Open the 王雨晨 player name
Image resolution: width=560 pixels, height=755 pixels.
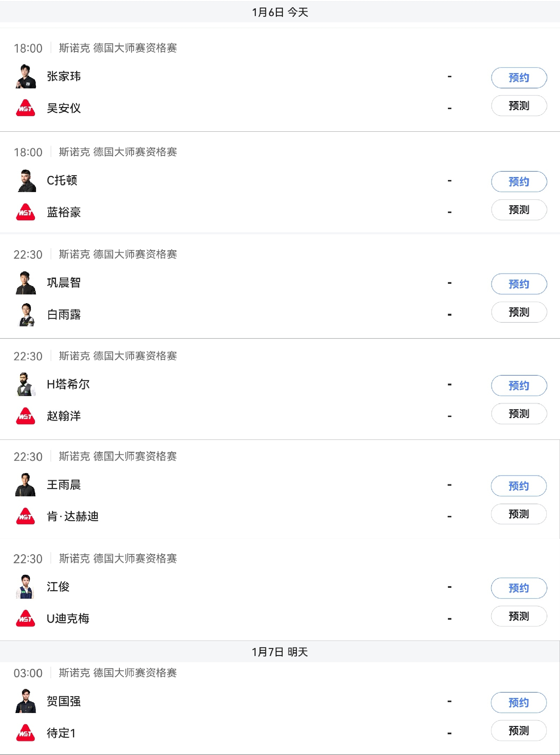click(x=64, y=485)
